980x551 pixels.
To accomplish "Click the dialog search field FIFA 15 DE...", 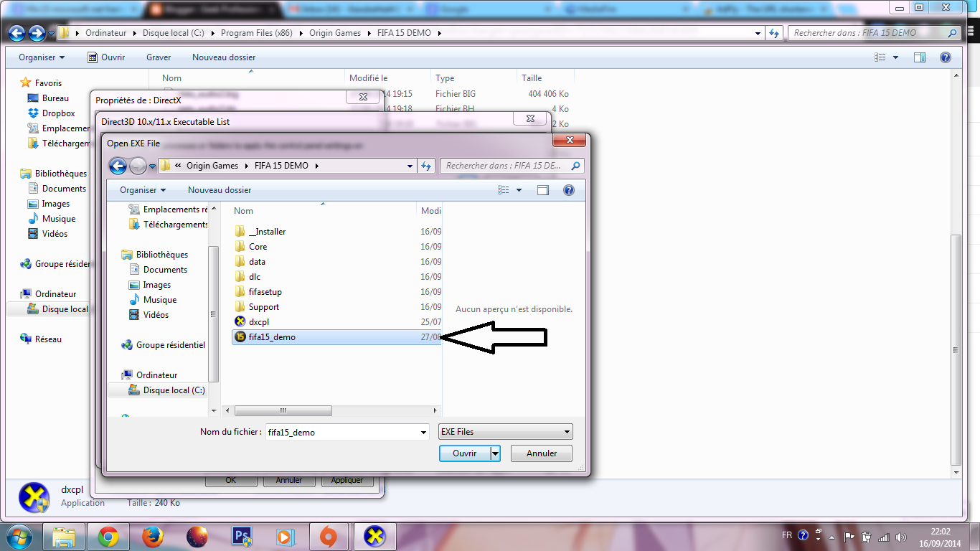I will (x=512, y=166).
